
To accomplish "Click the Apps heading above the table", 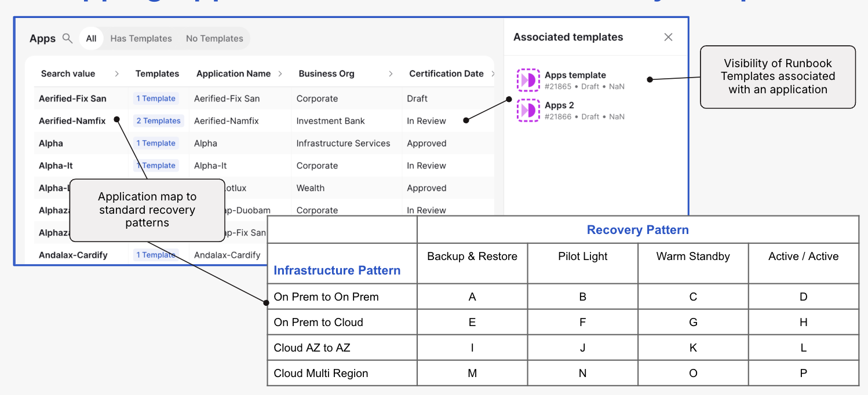I will (43, 38).
